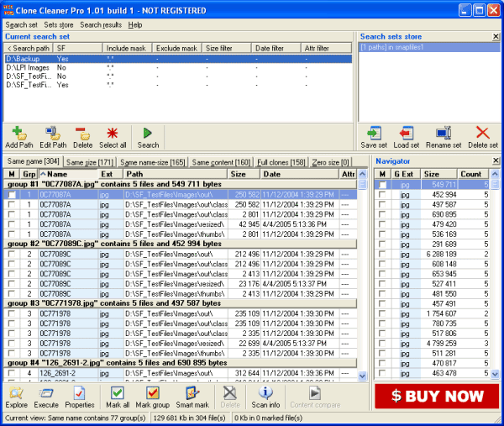Open Scan info
The height and width of the screenshot is (426, 504).
point(265,393)
